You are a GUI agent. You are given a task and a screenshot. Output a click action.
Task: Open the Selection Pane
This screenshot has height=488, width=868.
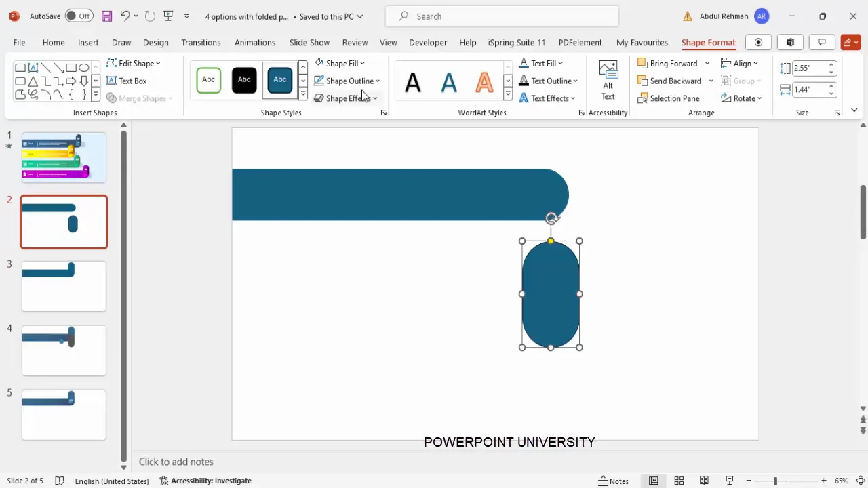(x=669, y=98)
